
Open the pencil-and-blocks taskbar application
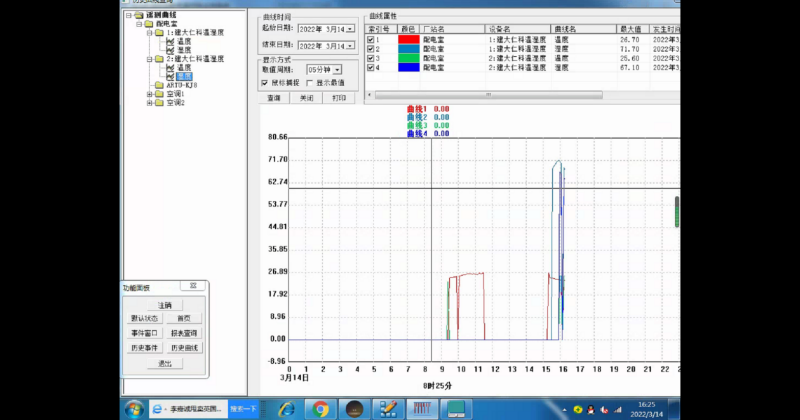pos(388,409)
